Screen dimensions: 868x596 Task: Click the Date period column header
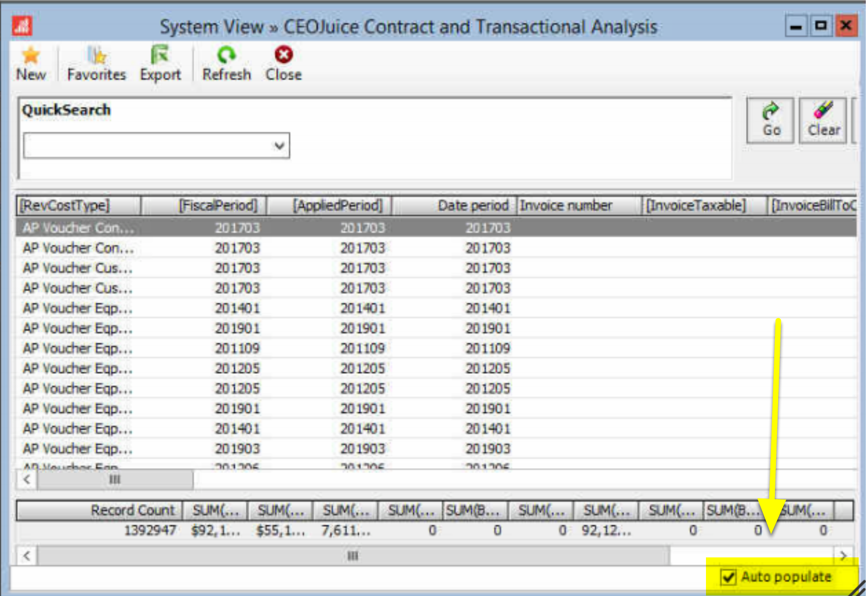(455, 206)
